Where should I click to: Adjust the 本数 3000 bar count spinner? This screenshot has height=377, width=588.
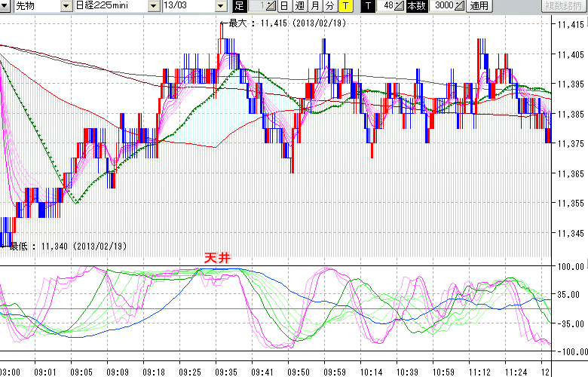click(461, 6)
